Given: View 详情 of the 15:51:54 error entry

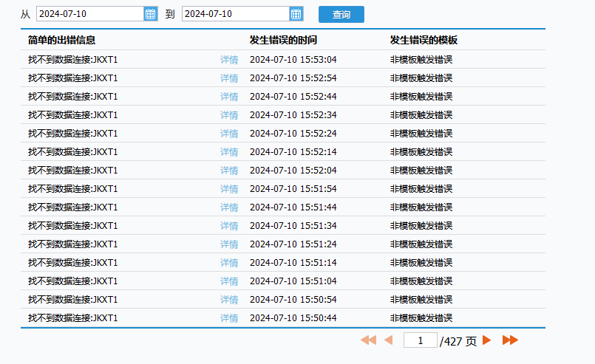Looking at the screenshot, I should [229, 189].
